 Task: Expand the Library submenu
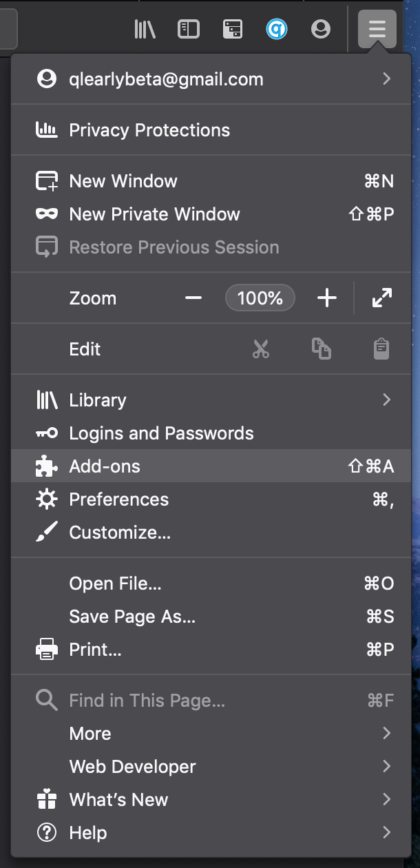click(211, 400)
